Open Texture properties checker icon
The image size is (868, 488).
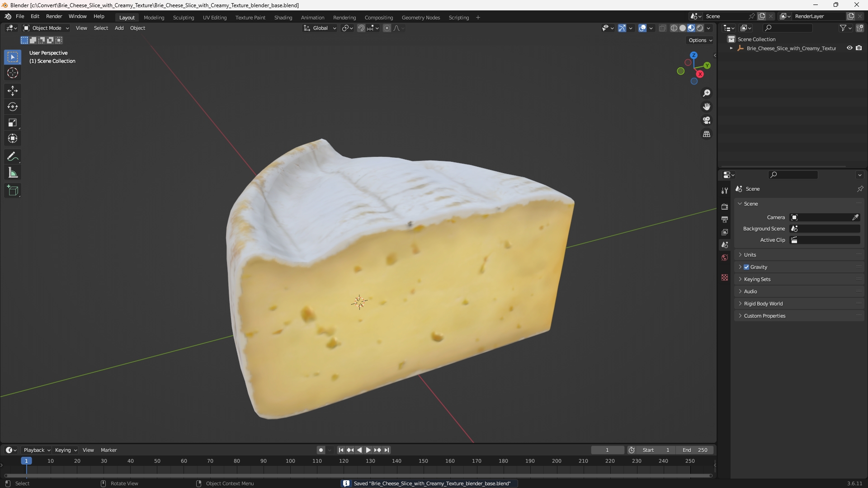click(725, 277)
